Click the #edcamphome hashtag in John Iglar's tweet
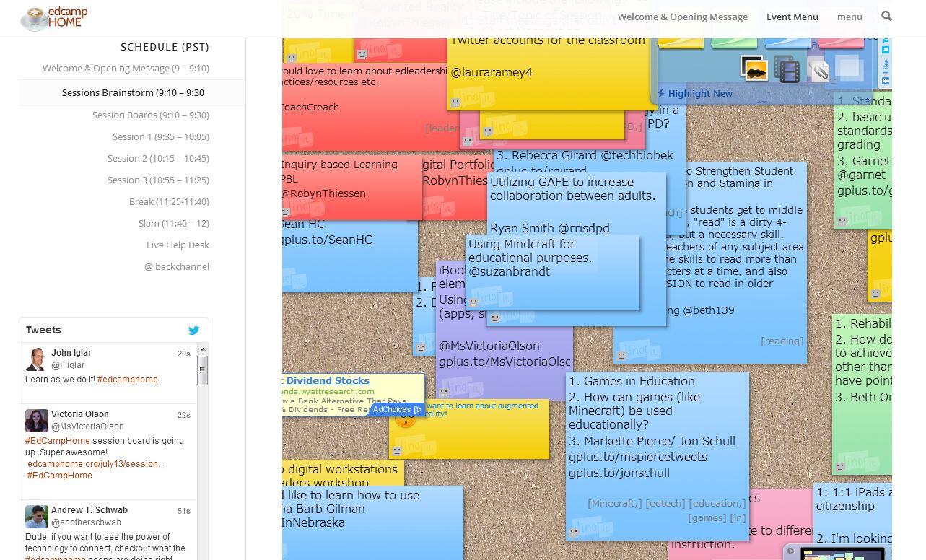The height and width of the screenshot is (560, 926). pyautogui.click(x=127, y=380)
